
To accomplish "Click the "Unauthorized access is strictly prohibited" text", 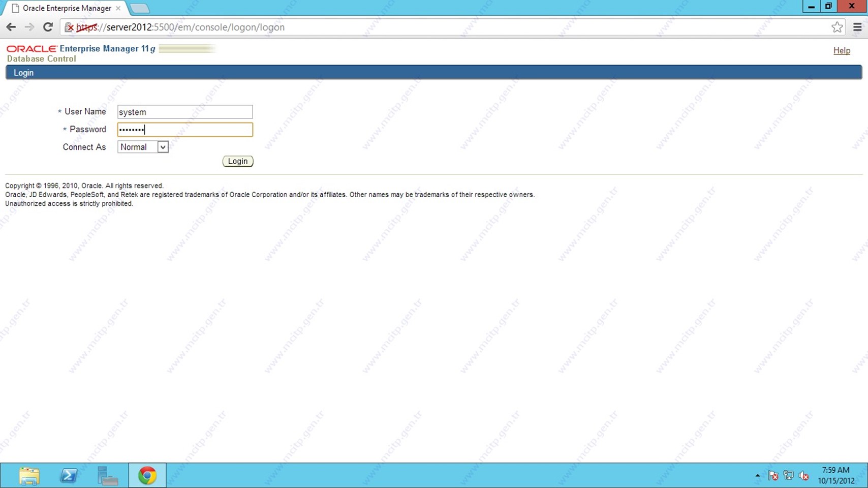I will (x=69, y=203).
